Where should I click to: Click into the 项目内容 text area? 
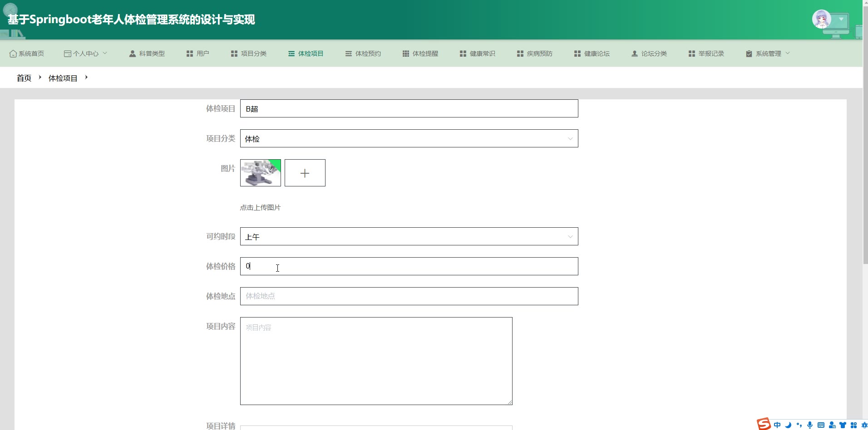click(376, 361)
